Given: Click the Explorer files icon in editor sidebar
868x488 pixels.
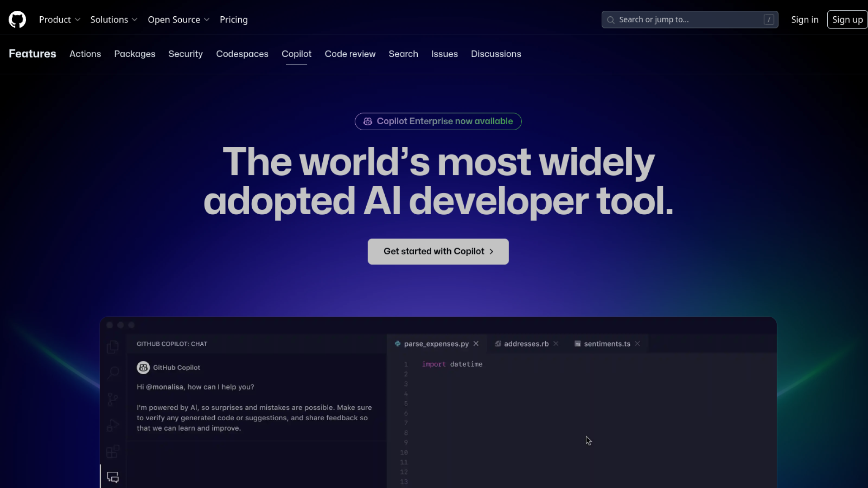Looking at the screenshot, I should click(113, 347).
